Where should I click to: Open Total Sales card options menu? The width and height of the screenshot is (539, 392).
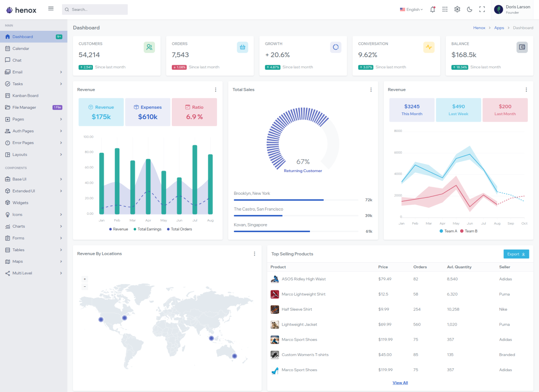(371, 90)
